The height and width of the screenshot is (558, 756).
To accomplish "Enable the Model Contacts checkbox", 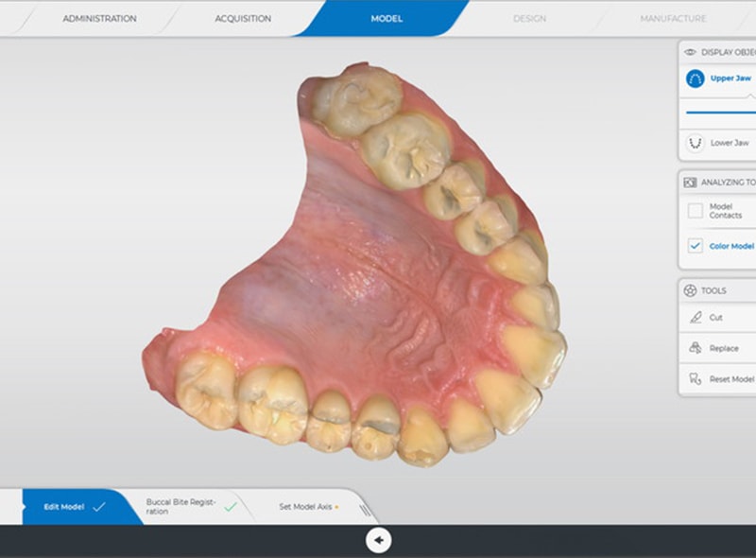I will tap(695, 211).
